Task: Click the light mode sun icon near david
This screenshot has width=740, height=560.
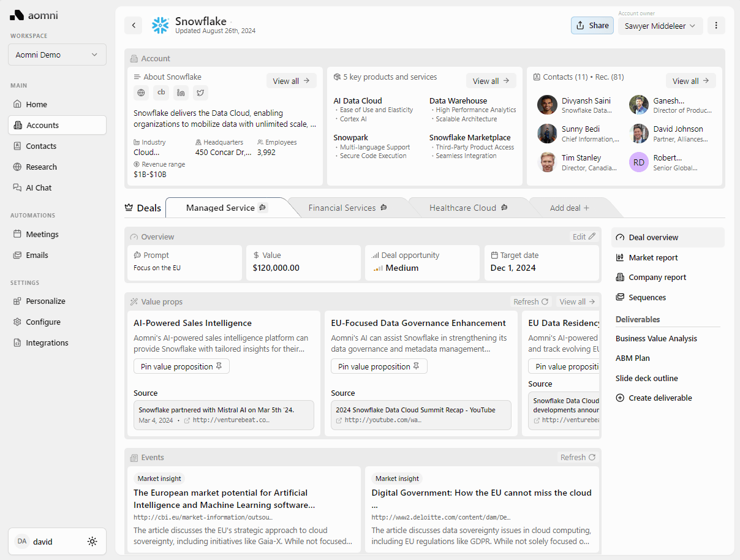Action: click(x=92, y=541)
